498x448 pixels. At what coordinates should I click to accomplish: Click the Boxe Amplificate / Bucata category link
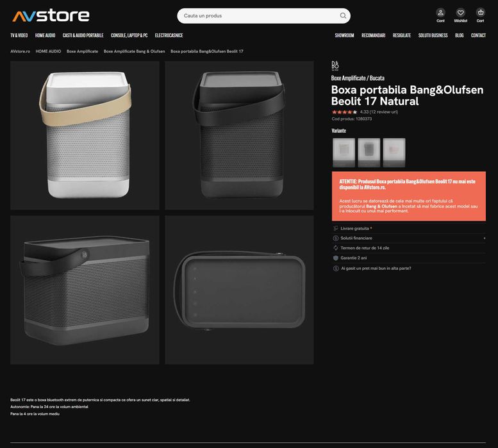[x=358, y=78]
